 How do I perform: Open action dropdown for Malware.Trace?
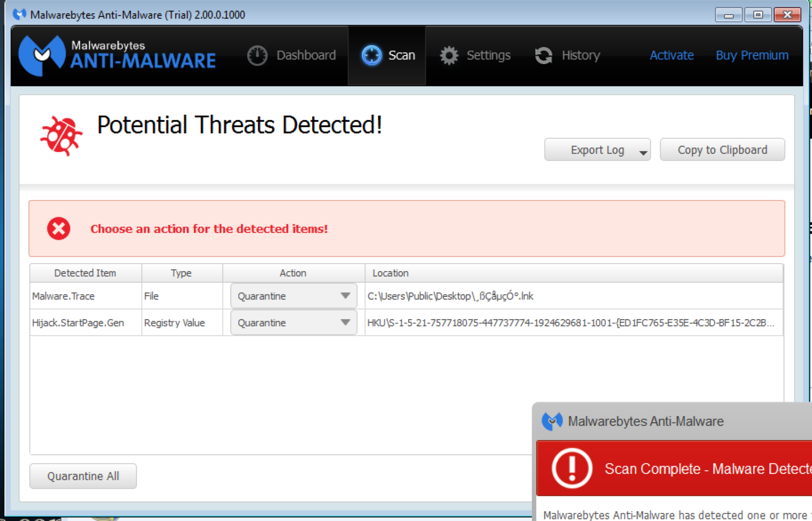(x=293, y=296)
